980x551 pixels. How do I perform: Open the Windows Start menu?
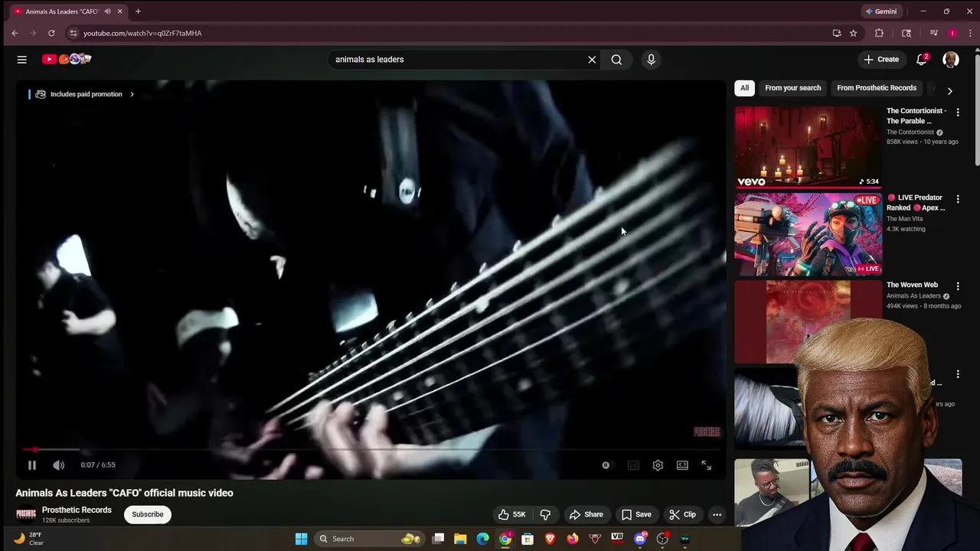(x=301, y=539)
